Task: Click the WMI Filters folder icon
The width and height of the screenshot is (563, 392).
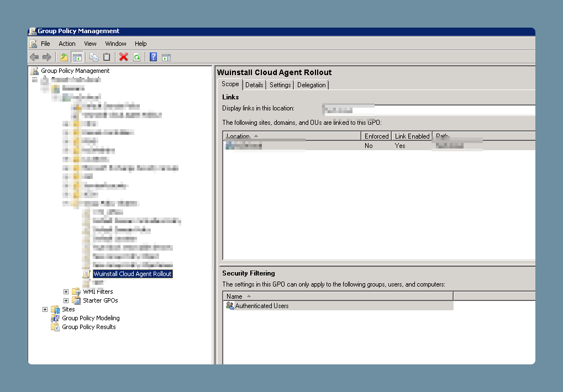Action: (x=76, y=292)
